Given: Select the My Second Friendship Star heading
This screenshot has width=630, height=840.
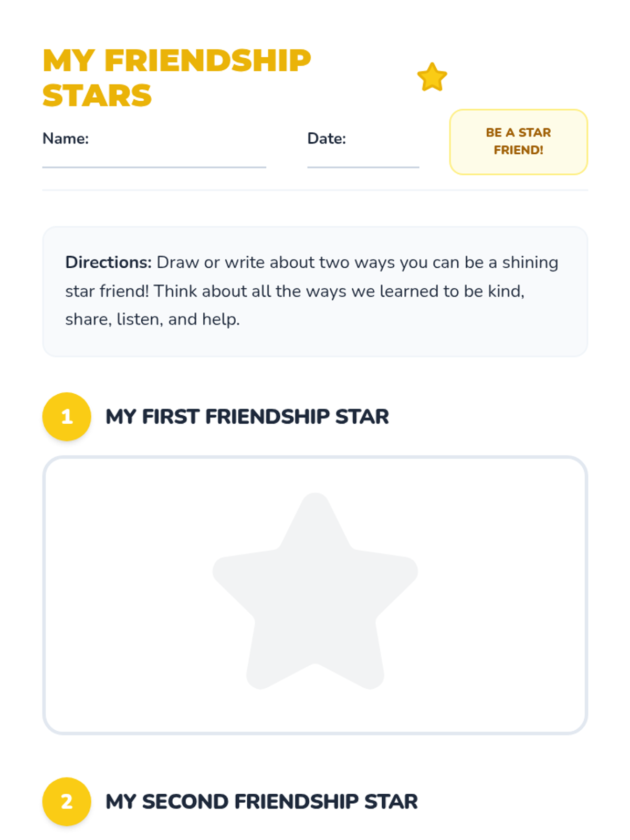Looking at the screenshot, I should coord(261,801).
